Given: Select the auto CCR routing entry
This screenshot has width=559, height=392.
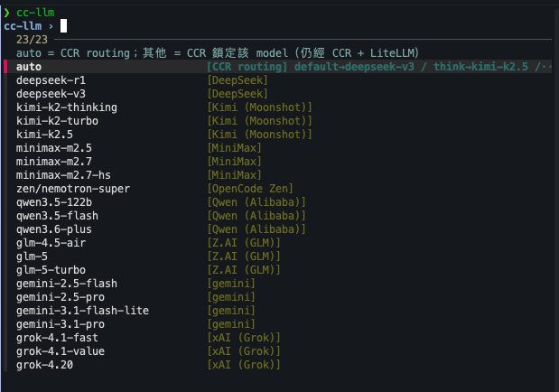Looking at the screenshot, I should click(x=280, y=67).
